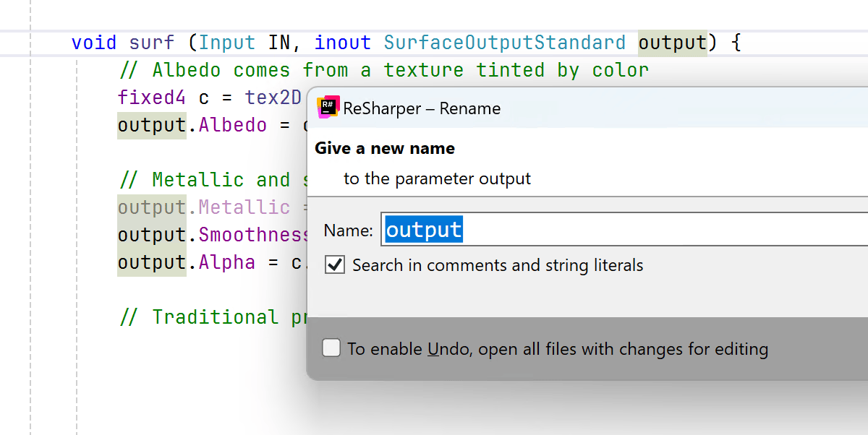Tick the To enable Undo checkbox
868x435 pixels.
[331, 348]
